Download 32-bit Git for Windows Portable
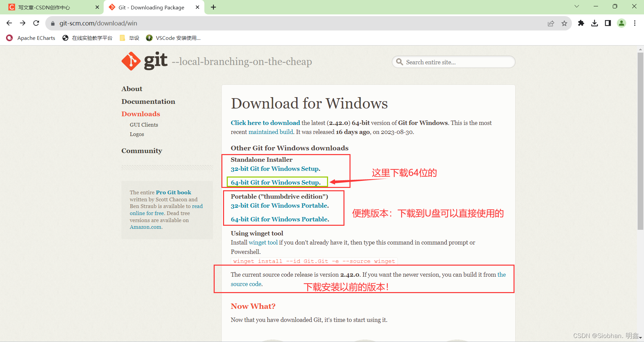 click(280, 206)
